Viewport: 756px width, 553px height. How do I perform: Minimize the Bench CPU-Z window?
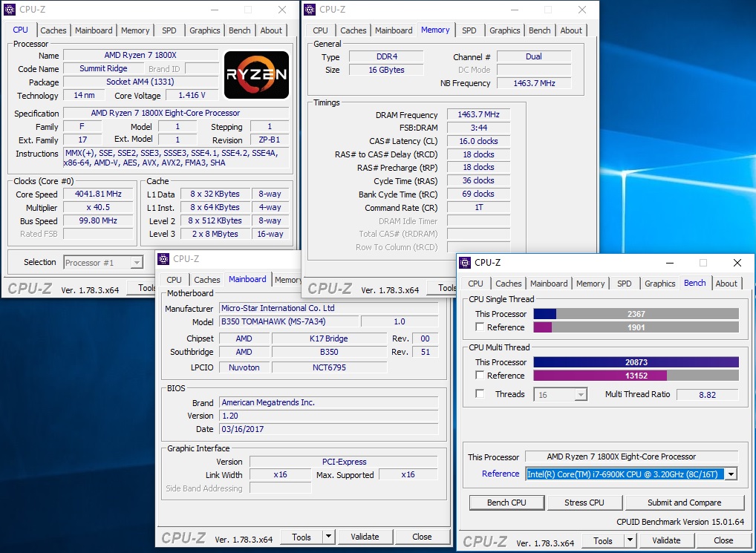pyautogui.click(x=670, y=263)
